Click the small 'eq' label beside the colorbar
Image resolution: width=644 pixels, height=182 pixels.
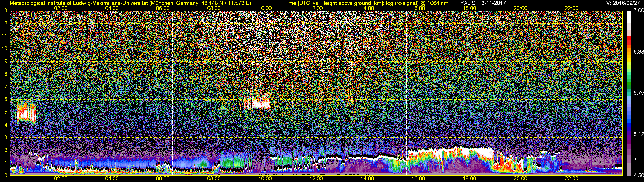click(636, 159)
